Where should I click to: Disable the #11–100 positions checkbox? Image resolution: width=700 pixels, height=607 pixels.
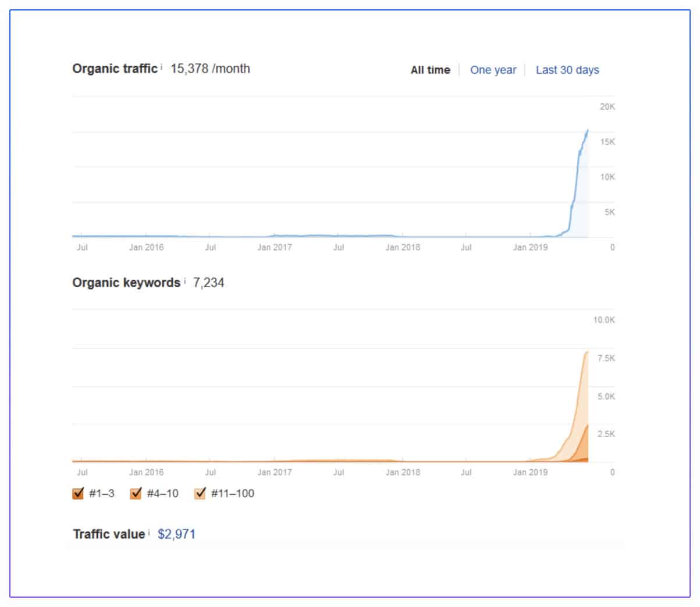click(200, 494)
